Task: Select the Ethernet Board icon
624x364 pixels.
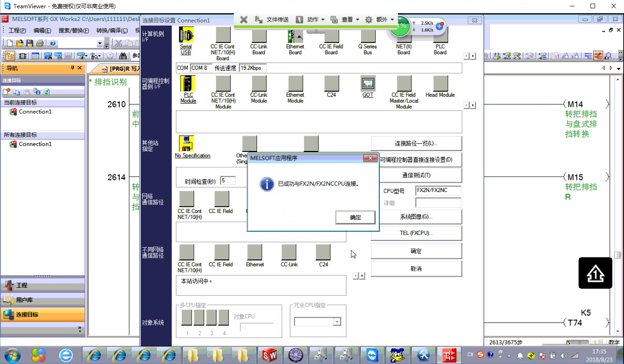Action: [x=295, y=35]
